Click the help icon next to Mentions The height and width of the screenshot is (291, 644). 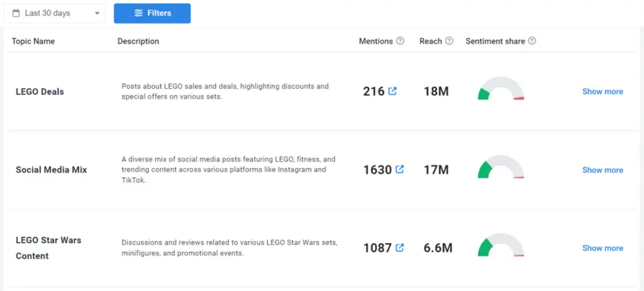click(x=400, y=41)
